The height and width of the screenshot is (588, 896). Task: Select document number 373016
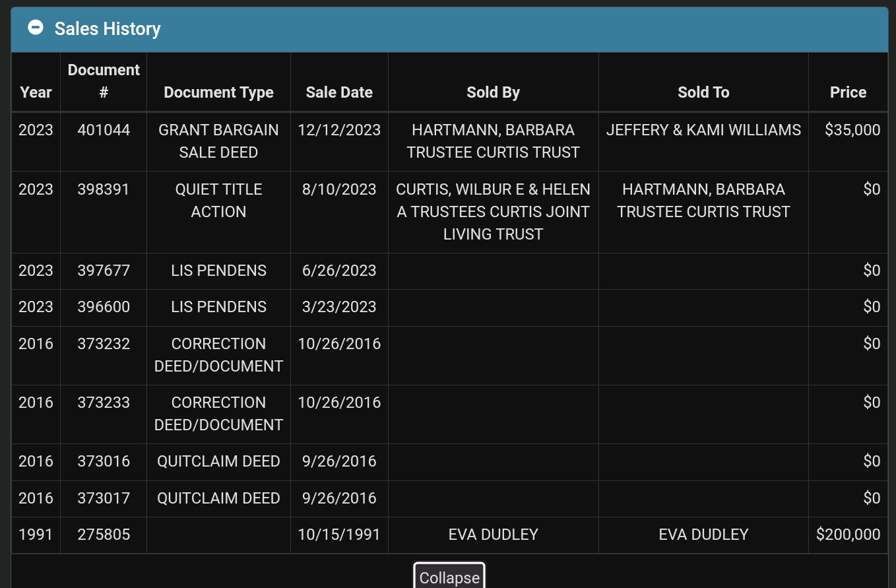tap(104, 461)
